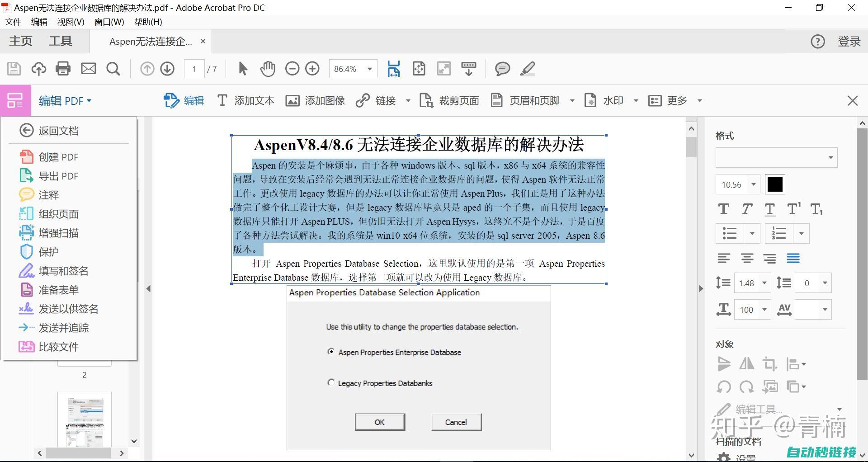This screenshot has width=868, height=462.
Task: Click the replace image icon
Action: [770, 387]
